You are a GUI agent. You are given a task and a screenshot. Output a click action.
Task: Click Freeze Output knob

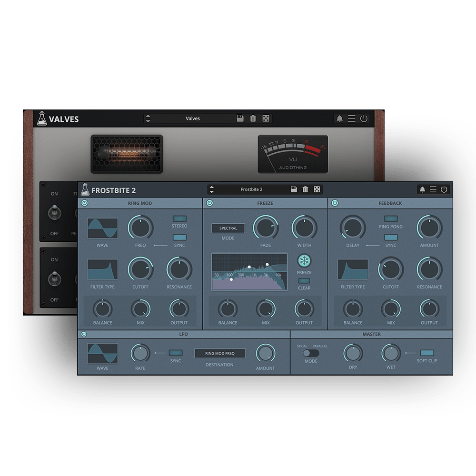[x=304, y=309]
